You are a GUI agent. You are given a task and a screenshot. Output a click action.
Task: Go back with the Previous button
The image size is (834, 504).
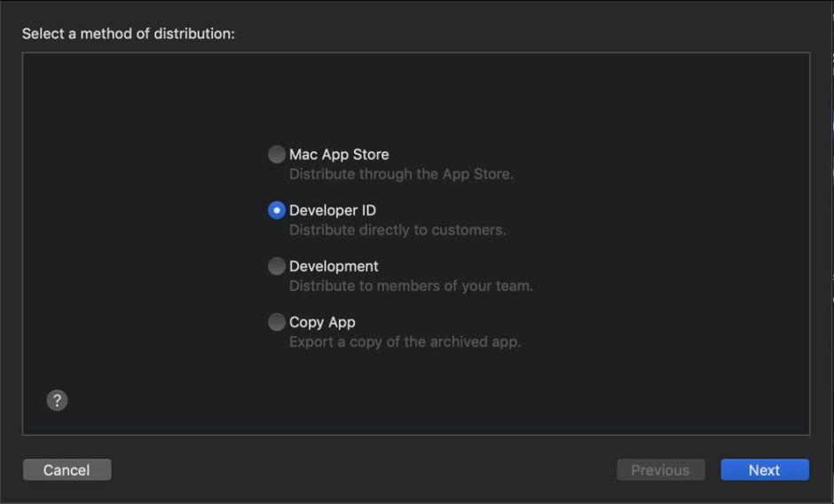tap(660, 470)
